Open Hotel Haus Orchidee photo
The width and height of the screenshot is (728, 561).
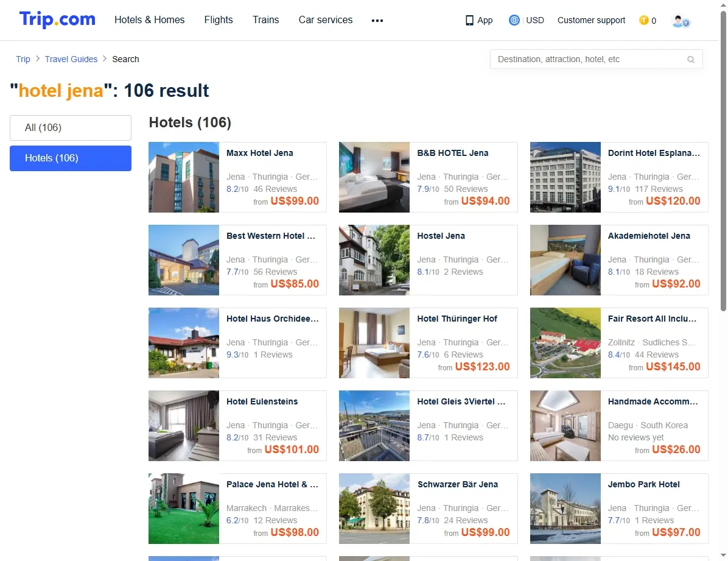point(184,343)
